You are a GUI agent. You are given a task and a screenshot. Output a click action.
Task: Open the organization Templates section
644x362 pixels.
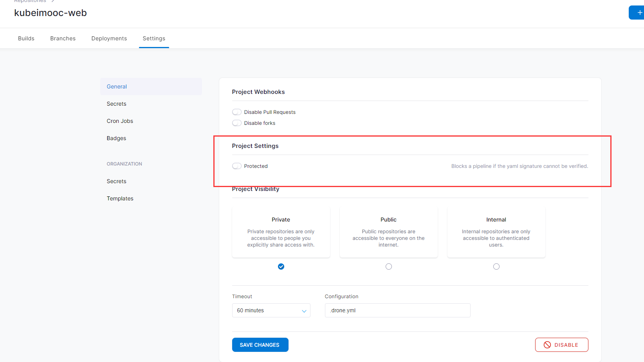[x=120, y=198]
